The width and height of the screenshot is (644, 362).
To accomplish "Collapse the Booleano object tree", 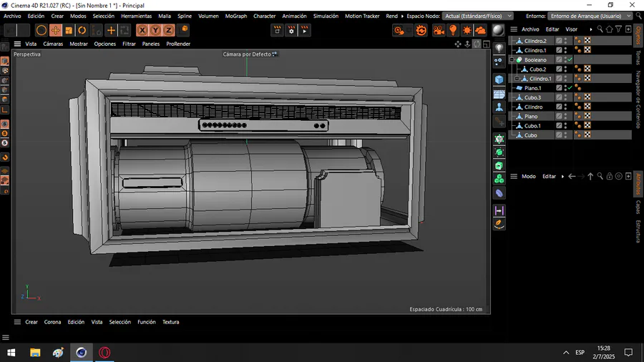I will [512, 60].
